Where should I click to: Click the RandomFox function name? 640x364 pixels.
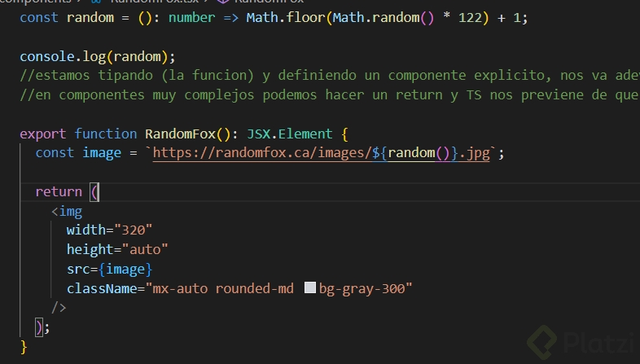point(181,134)
